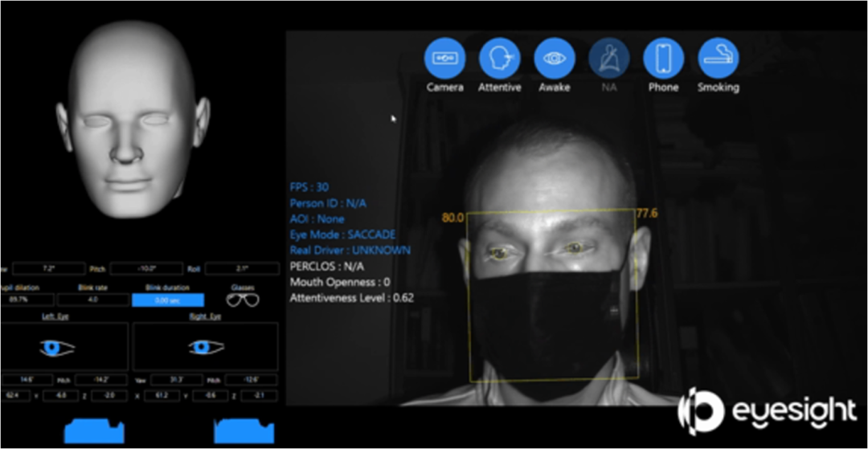
Task: Select the Left Eye gaze preview
Action: (65, 347)
